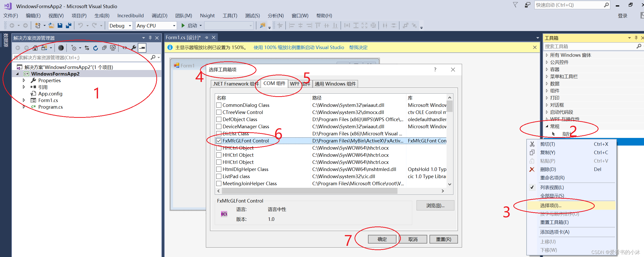This screenshot has height=257, width=644.
Task: Open the Debug configuration dropdown
Action: (120, 25)
